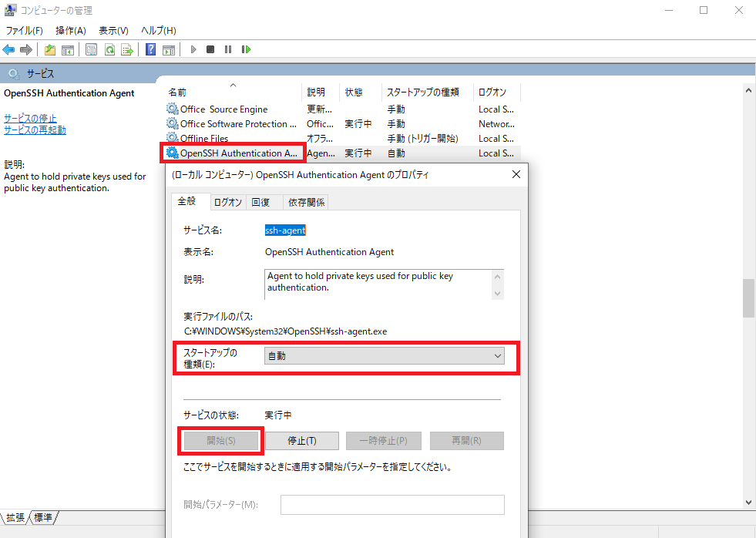
Task: Click the forward navigation arrow
Action: tap(25, 49)
